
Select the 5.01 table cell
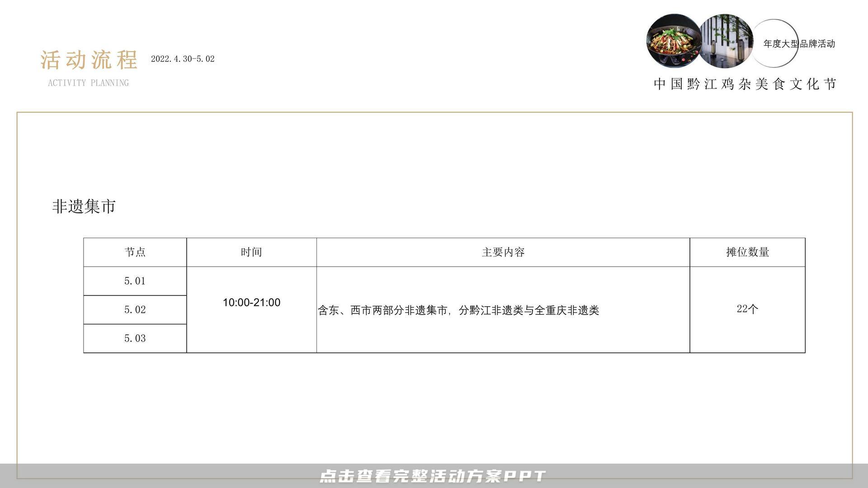(x=135, y=281)
